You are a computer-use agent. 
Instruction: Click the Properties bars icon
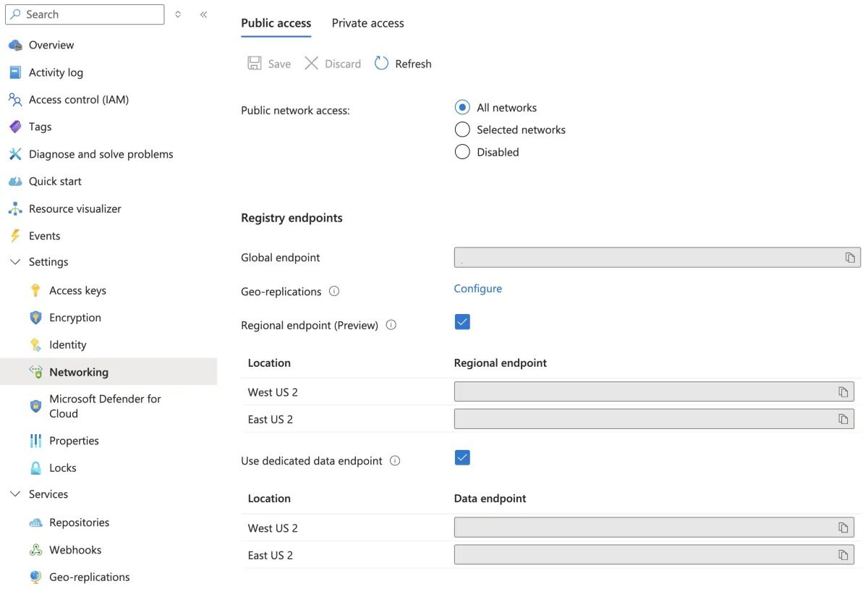pos(35,441)
